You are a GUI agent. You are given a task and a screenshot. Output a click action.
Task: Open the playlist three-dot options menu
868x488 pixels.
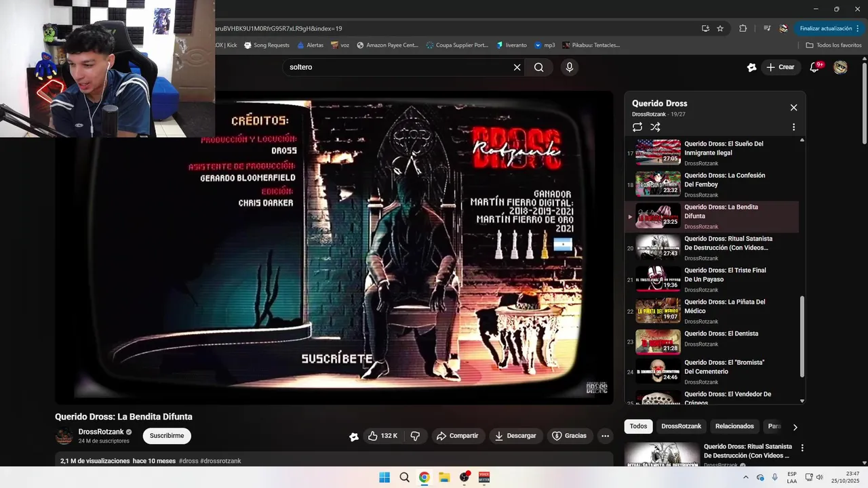click(x=793, y=127)
